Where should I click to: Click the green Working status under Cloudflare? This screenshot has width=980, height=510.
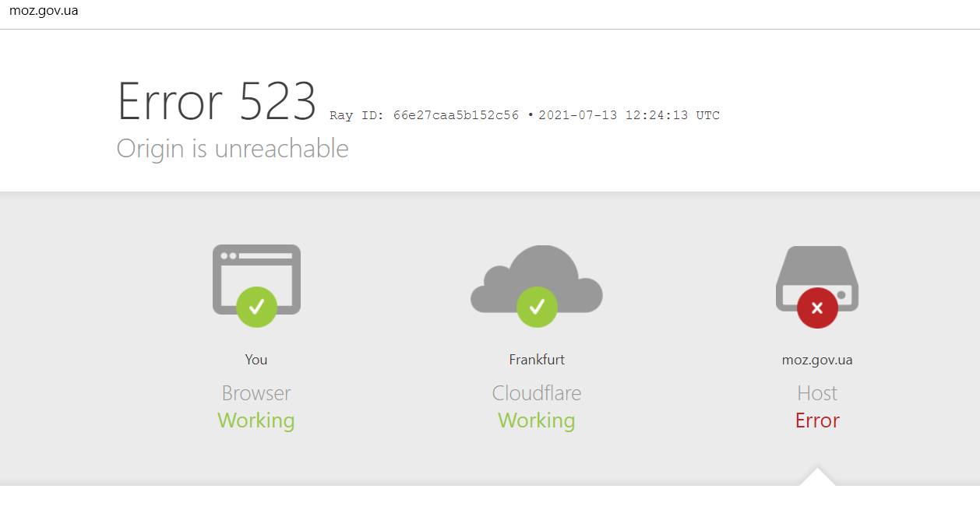point(537,420)
